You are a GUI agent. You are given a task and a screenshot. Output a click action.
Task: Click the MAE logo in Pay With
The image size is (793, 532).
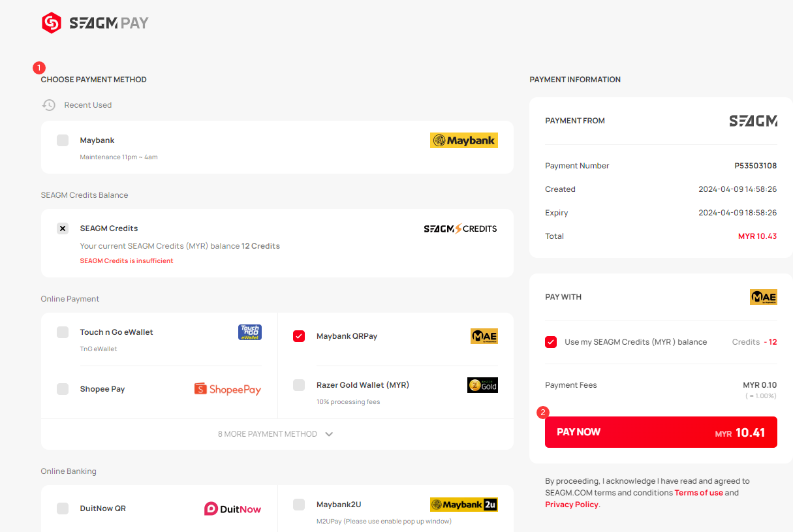[x=764, y=297]
